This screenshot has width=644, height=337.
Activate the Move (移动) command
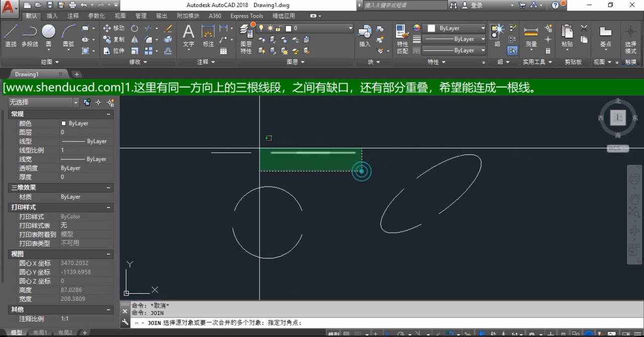114,28
